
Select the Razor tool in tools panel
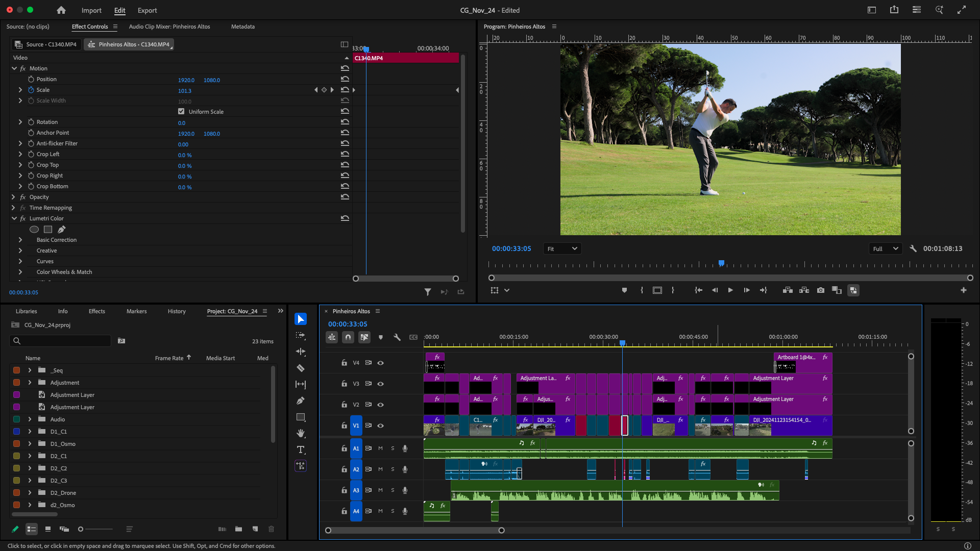click(301, 368)
